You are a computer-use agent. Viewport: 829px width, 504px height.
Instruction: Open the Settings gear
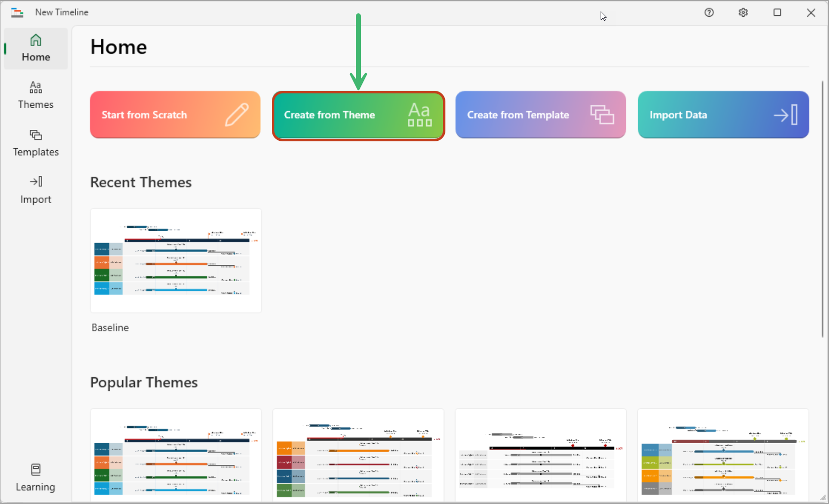tap(743, 12)
